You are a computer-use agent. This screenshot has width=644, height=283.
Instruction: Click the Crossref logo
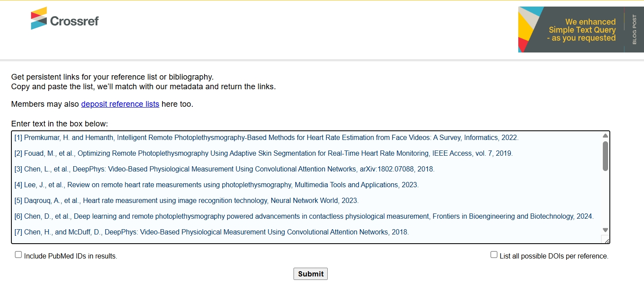[65, 19]
